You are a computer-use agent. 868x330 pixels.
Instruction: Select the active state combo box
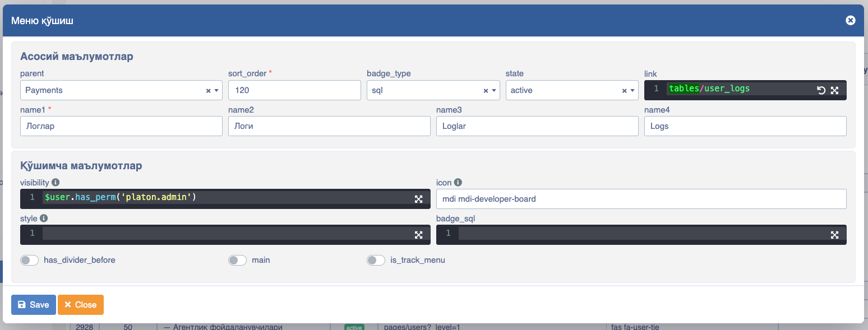pos(572,90)
